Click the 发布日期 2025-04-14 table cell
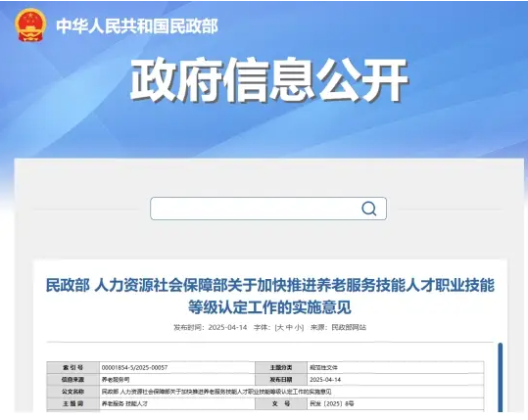The height and width of the screenshot is (420, 528). (x=396, y=380)
